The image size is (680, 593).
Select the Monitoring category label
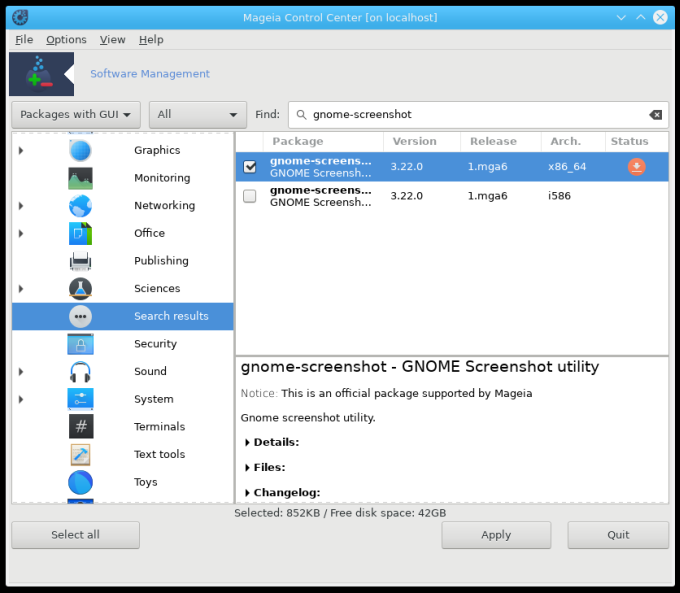tap(162, 178)
